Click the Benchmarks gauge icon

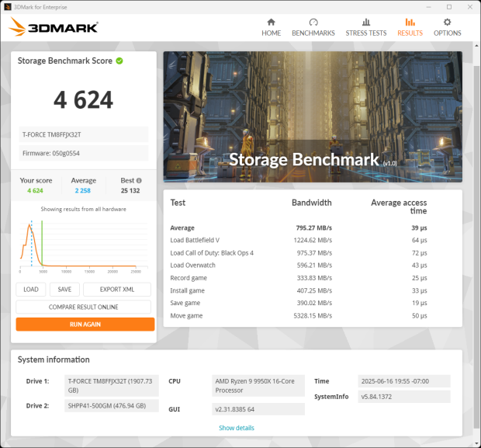click(x=313, y=22)
